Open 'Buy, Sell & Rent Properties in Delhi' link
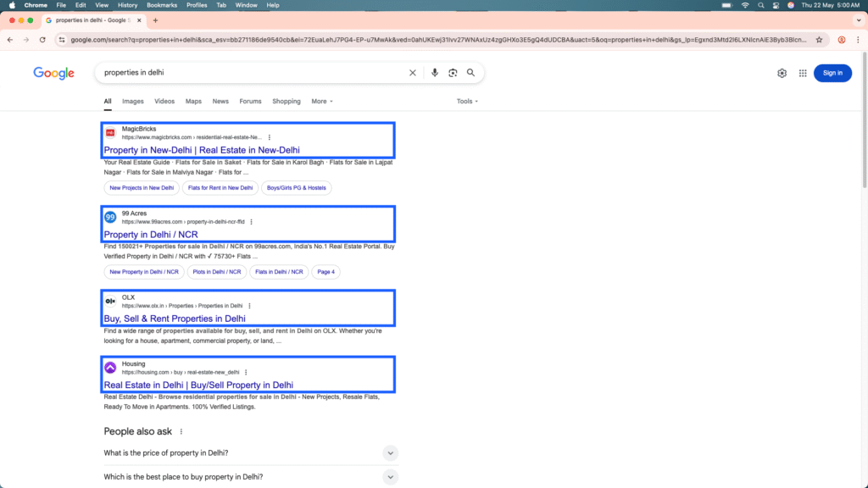The height and width of the screenshot is (488, 868). click(x=175, y=319)
